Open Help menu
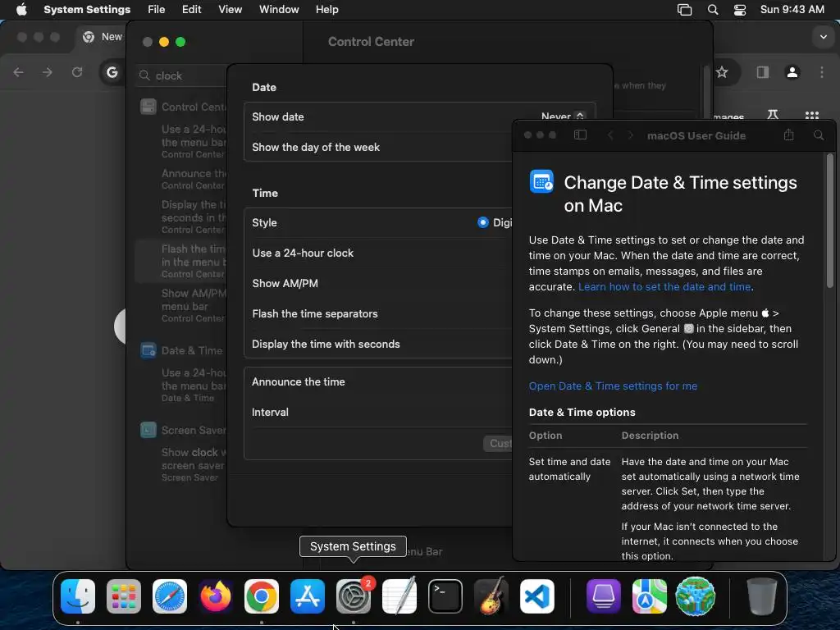 tap(326, 9)
